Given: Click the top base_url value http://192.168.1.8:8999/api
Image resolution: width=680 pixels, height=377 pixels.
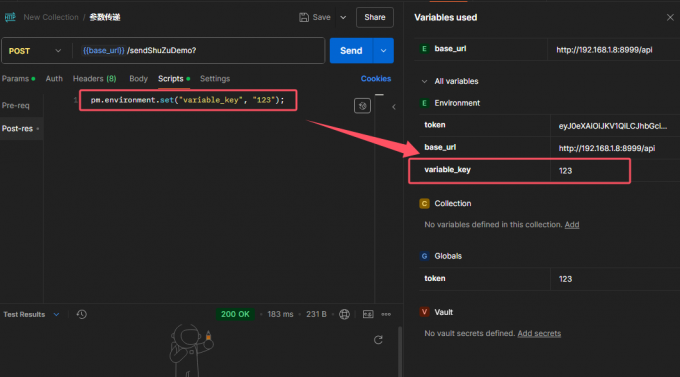Looking at the screenshot, I should (605, 50).
